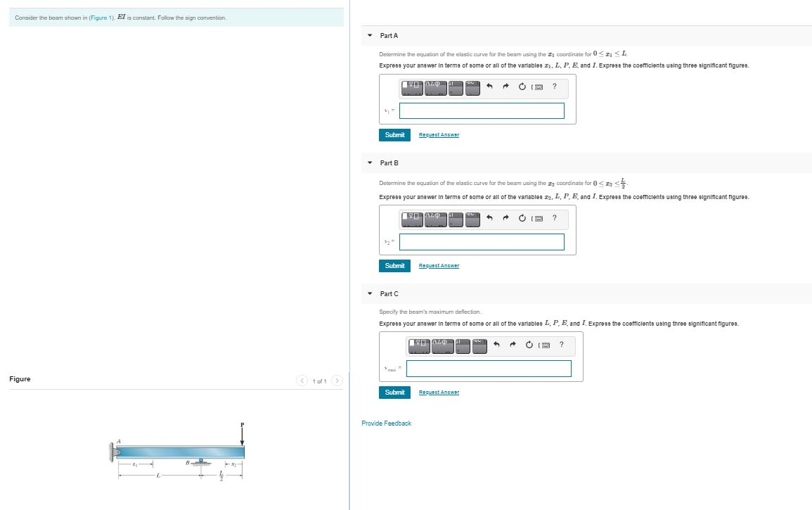Click the v1 answer input field
The height and width of the screenshot is (510, 812).
tap(482, 110)
